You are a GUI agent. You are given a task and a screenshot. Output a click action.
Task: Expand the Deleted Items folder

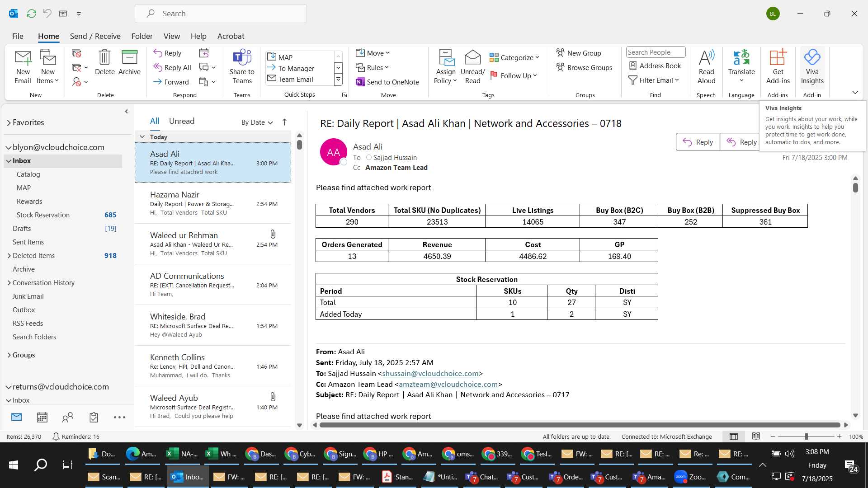(x=9, y=256)
